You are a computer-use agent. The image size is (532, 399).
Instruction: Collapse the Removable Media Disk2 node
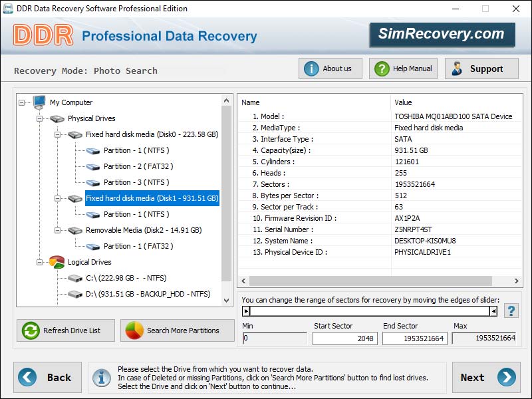(x=57, y=230)
